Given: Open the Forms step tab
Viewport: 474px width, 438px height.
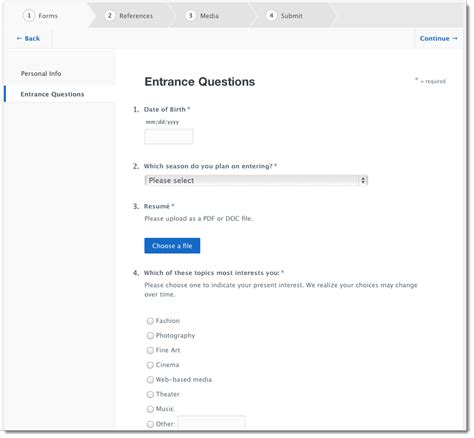Looking at the screenshot, I should pyautogui.click(x=47, y=16).
